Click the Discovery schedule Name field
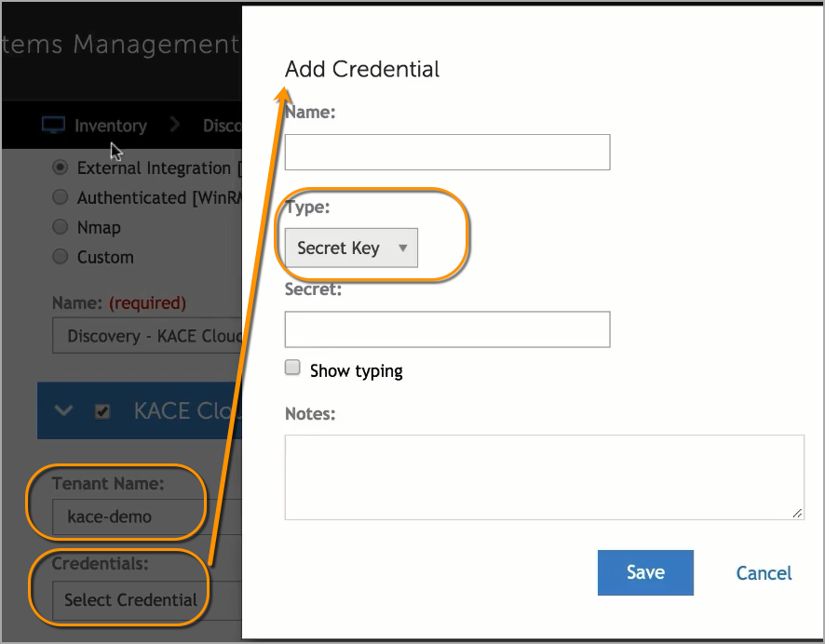The width and height of the screenshot is (825, 644). point(149,336)
